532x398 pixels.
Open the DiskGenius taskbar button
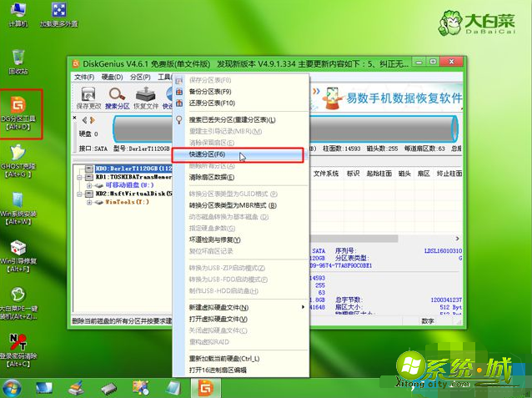coord(206,388)
